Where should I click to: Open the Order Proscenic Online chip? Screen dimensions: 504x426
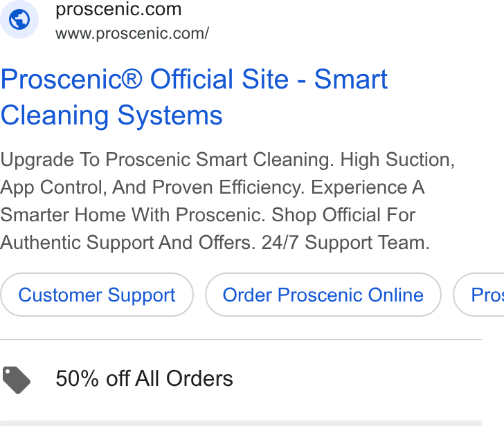click(x=323, y=295)
